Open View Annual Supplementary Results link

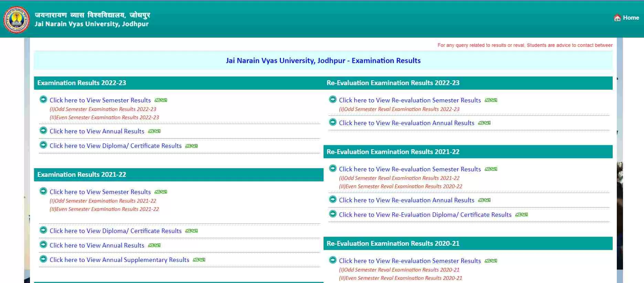[119, 260]
